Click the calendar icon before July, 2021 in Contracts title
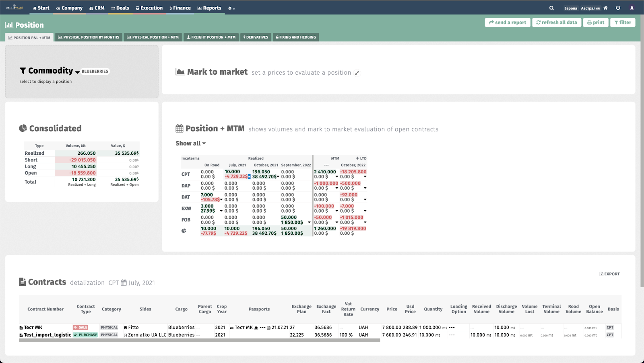Screen dimensions: 644x363 coord(124,283)
